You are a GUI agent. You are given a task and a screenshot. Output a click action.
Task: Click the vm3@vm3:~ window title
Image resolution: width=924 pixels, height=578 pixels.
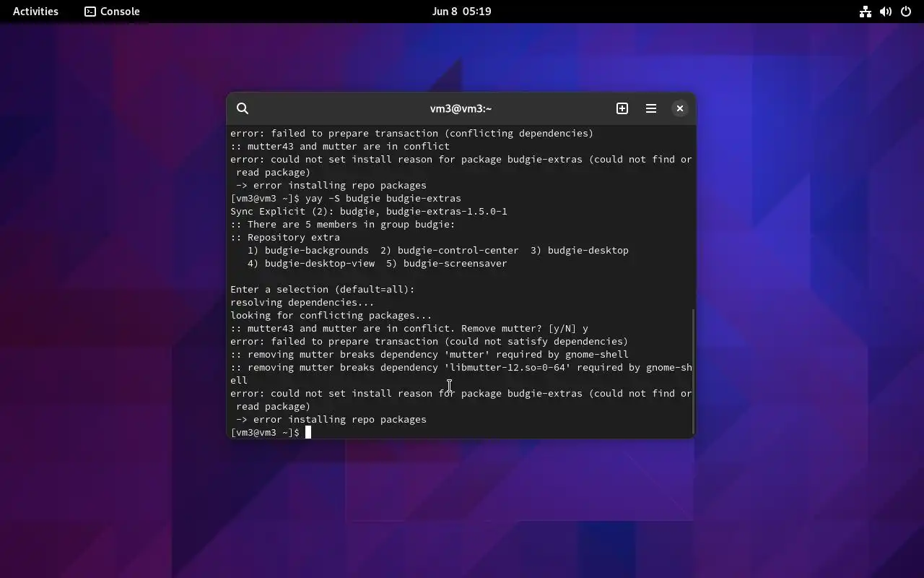click(x=461, y=108)
